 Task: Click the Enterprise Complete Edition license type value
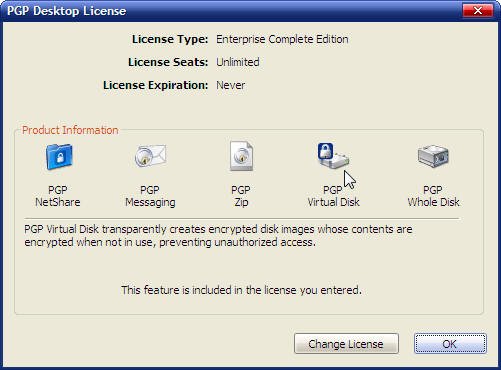tap(282, 39)
